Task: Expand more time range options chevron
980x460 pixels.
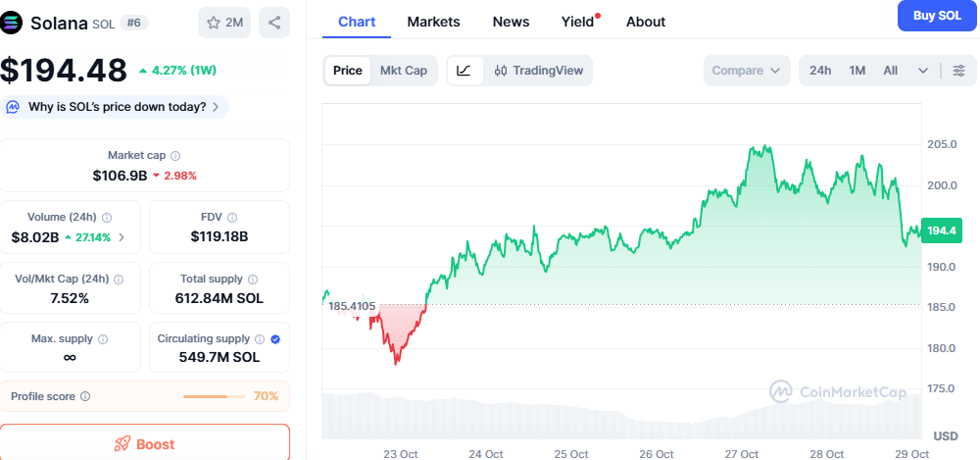Action: tap(923, 71)
